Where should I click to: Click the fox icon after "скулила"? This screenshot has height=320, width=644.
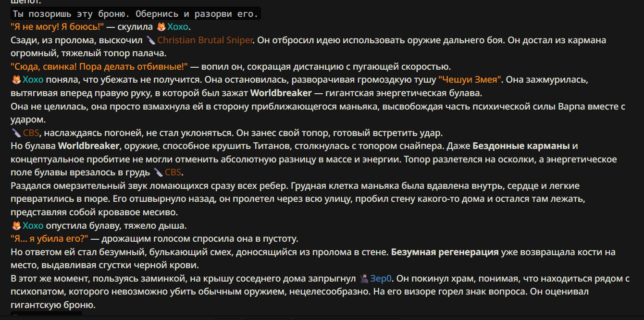point(161,27)
